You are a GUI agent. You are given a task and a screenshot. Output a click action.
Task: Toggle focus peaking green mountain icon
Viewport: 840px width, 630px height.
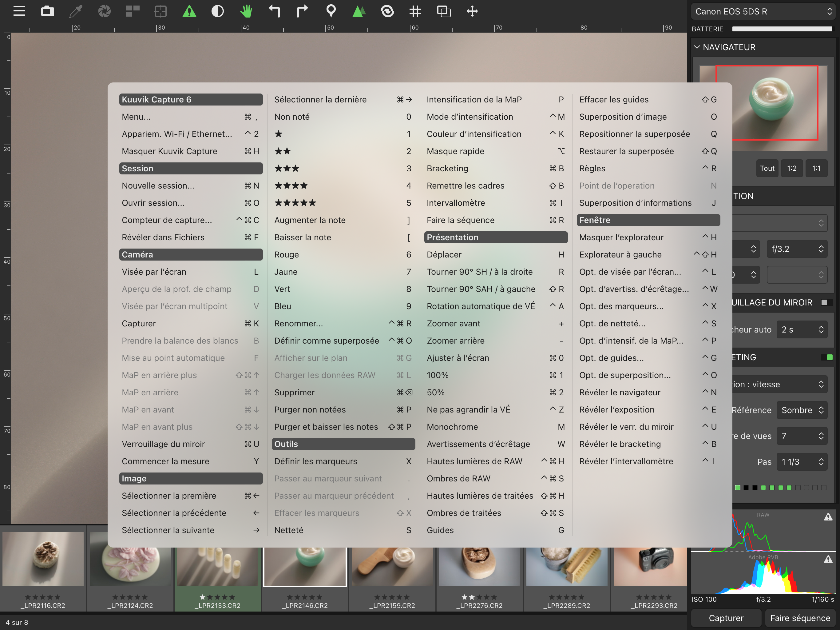tap(359, 11)
